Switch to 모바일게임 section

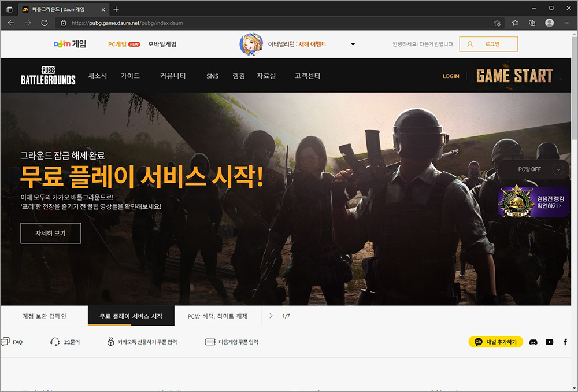(162, 45)
